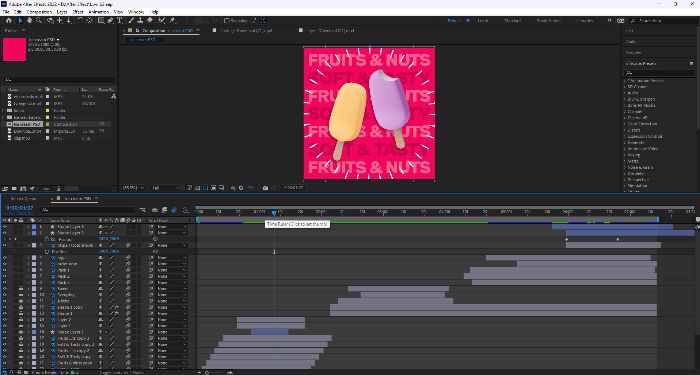Select the Horizontal Type tool
The image size is (700, 375).
click(x=120, y=21)
